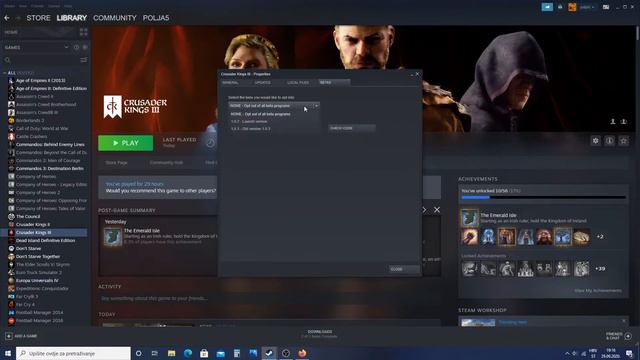Switch to Big Picture mode icon
This screenshot has height=360, width=640.
606,7
